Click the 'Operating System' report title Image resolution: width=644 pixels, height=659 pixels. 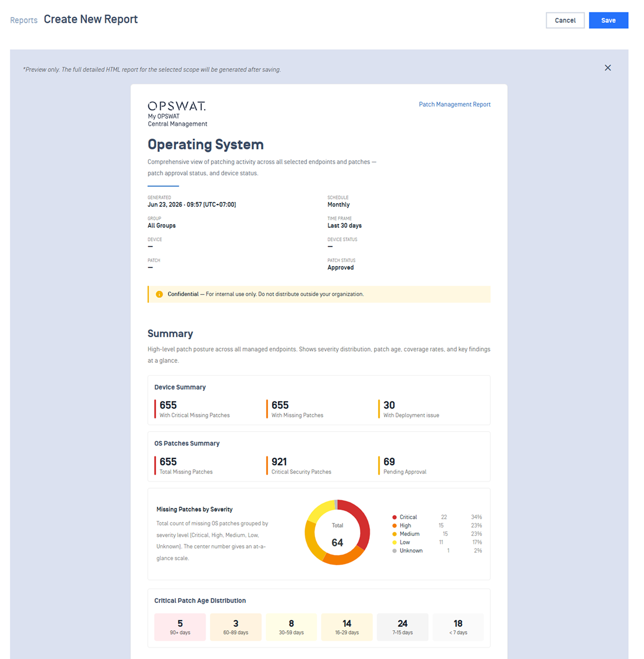[x=205, y=145]
